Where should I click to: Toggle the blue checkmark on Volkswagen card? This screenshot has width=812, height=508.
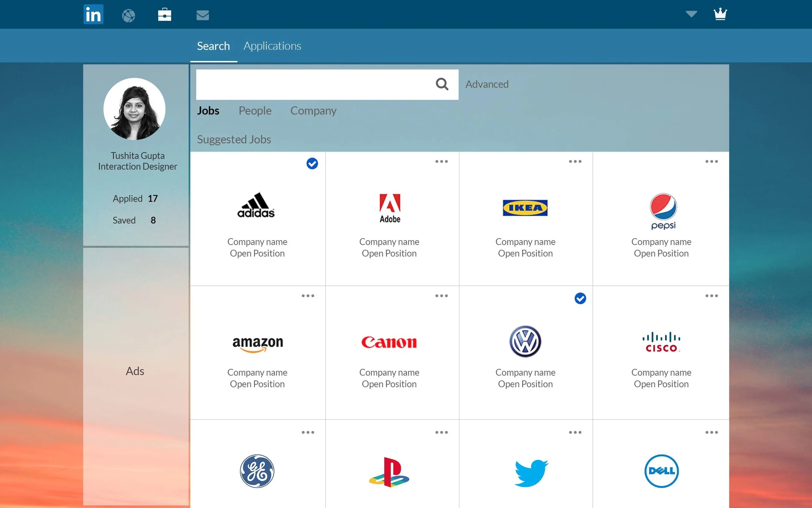click(x=580, y=298)
